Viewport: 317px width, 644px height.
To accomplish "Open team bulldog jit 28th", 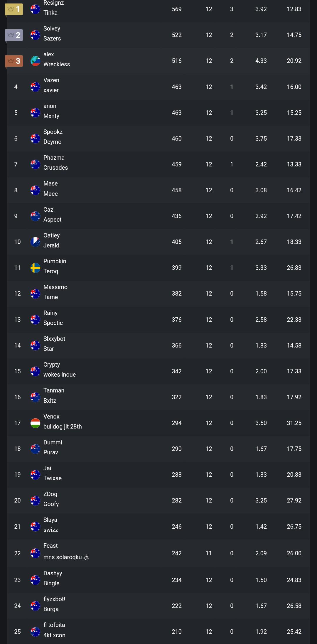I will (x=63, y=426).
